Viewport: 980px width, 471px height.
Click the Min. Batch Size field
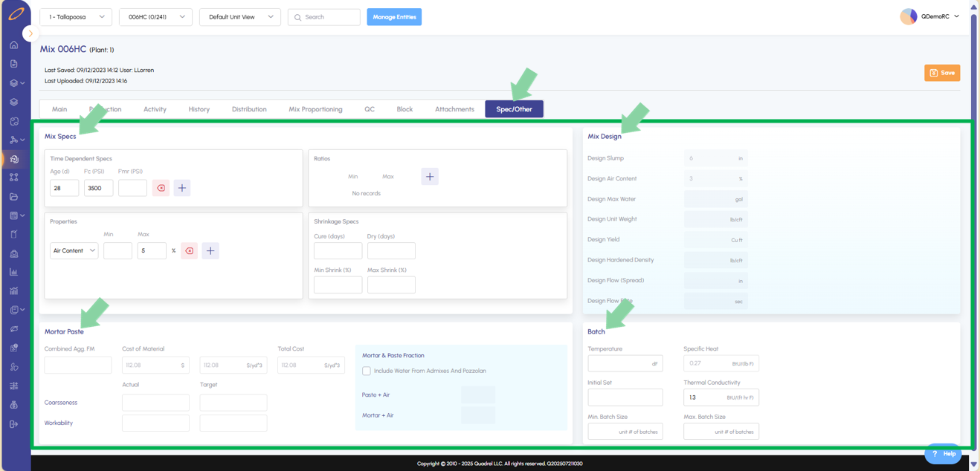pos(625,432)
